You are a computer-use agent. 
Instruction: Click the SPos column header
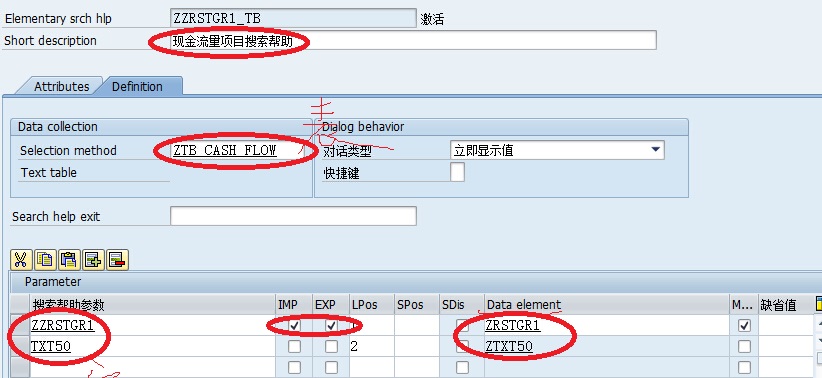coord(416,305)
